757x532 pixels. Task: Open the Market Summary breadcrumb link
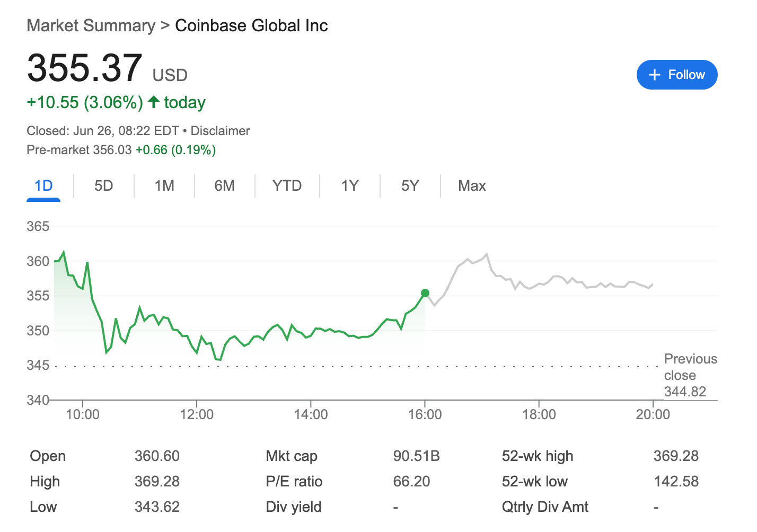[x=91, y=25]
